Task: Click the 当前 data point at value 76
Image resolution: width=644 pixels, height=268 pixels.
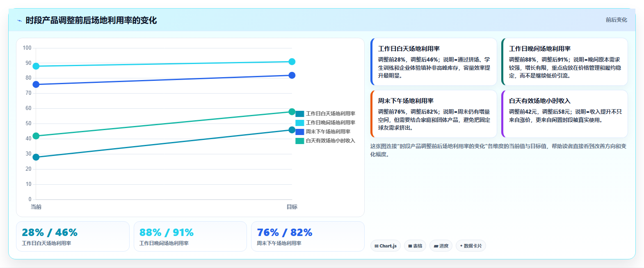Action: click(x=36, y=85)
